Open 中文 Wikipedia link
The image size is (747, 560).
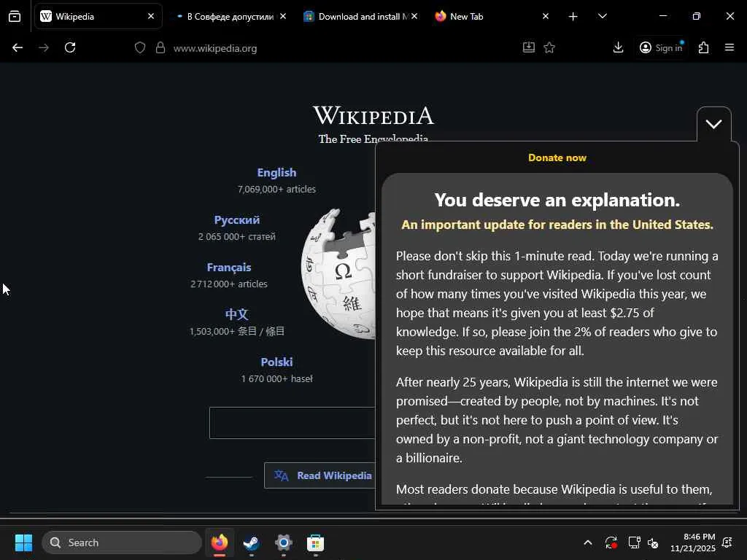click(x=237, y=314)
